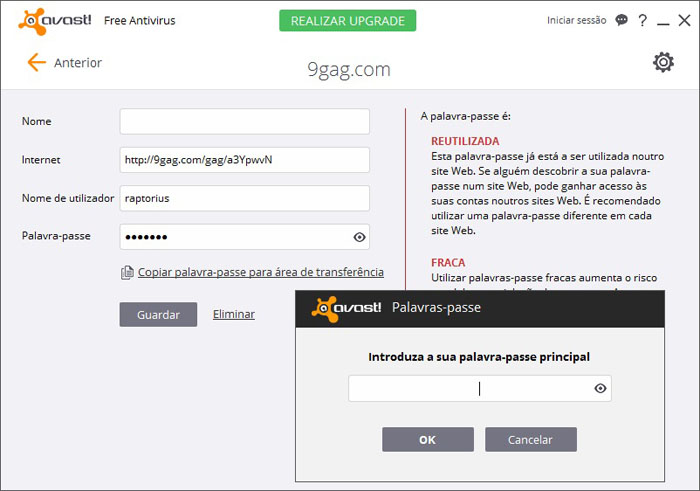The height and width of the screenshot is (491, 700).
Task: Focus the Nome input field
Action: coord(245,121)
